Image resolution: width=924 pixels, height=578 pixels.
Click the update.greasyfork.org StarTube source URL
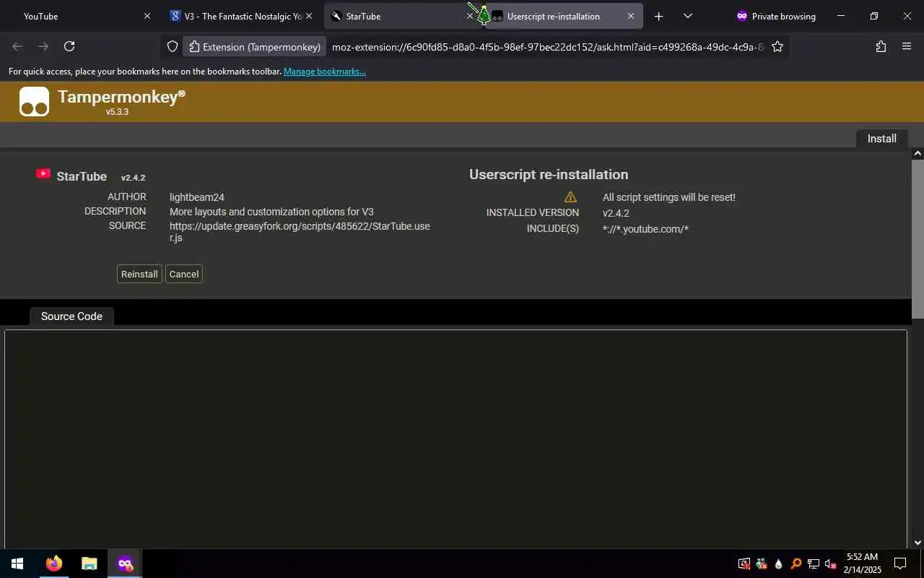[300, 231]
